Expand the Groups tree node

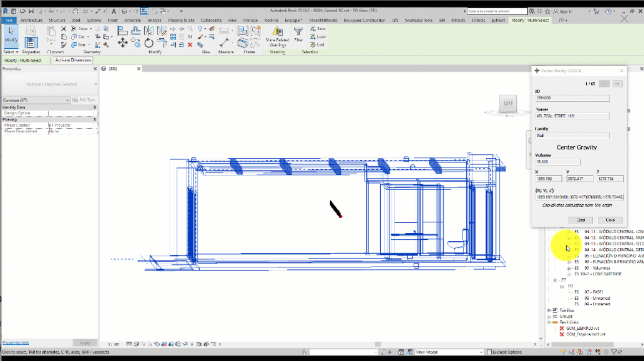pyautogui.click(x=549, y=316)
